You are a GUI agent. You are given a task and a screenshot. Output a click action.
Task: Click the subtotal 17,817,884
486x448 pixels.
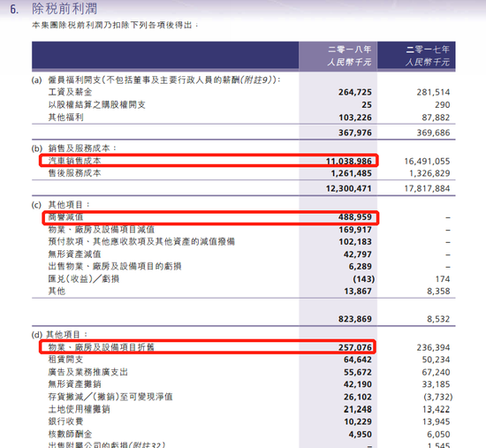pyautogui.click(x=427, y=188)
